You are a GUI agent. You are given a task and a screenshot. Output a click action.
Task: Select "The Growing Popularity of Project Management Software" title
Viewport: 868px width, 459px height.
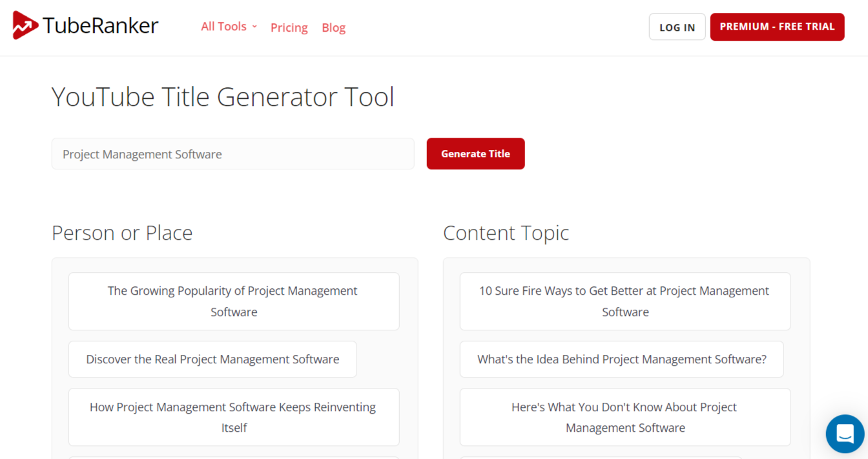[234, 301]
